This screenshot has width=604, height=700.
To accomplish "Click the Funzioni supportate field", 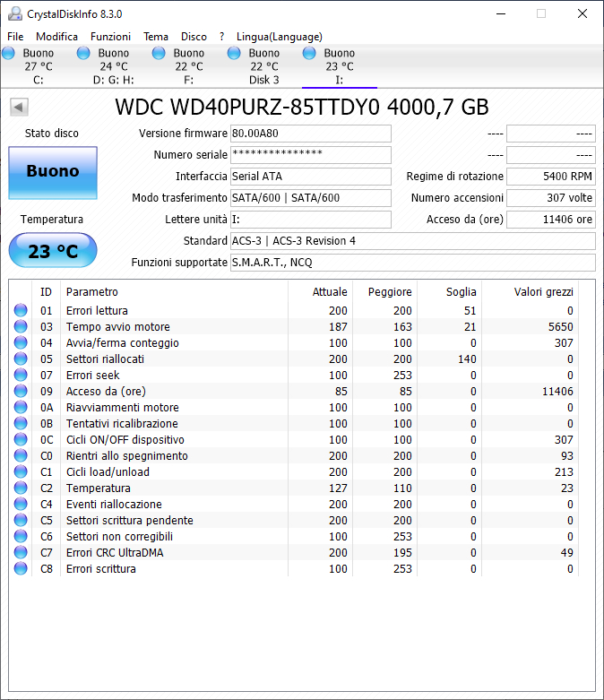I will pyautogui.click(x=413, y=263).
